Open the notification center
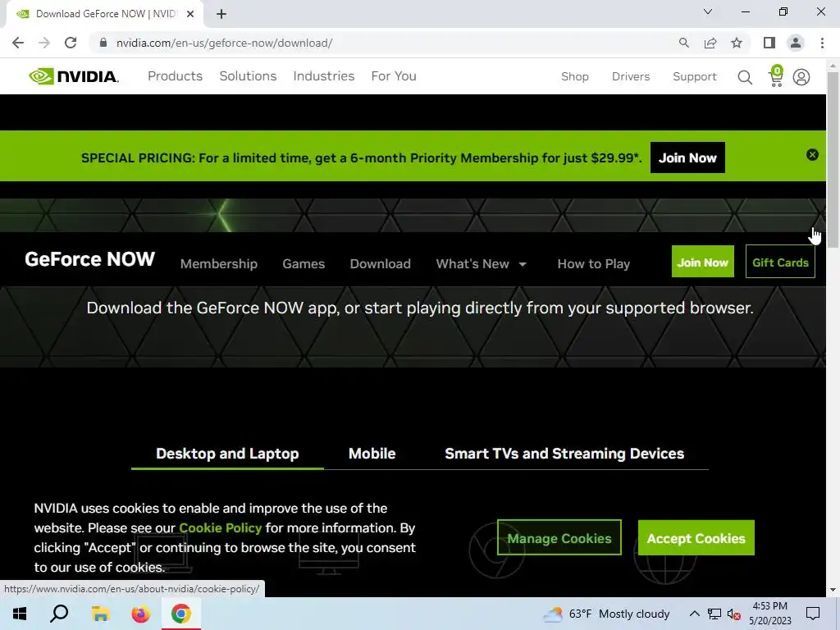The image size is (840, 630). click(813, 614)
